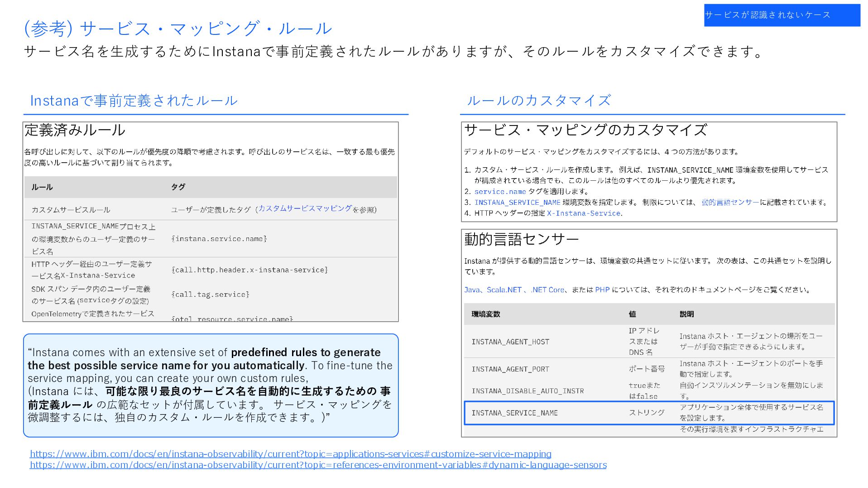The image size is (868, 488).
Task: Open the customize-service-mapping IBM docs link
Action: tap(290, 454)
